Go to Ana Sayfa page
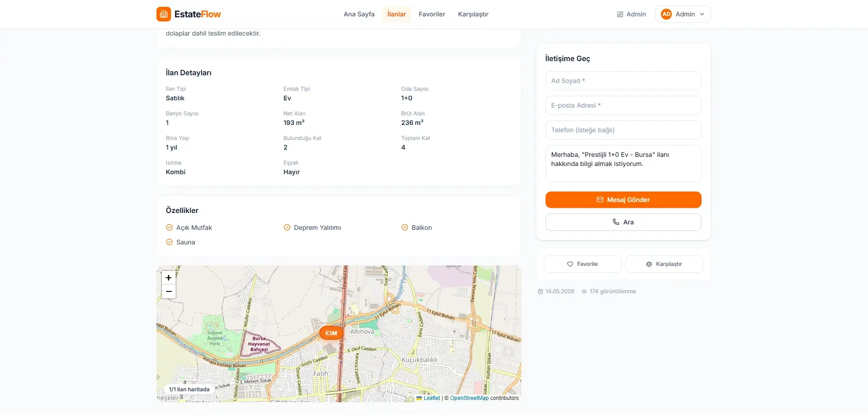 359,14
